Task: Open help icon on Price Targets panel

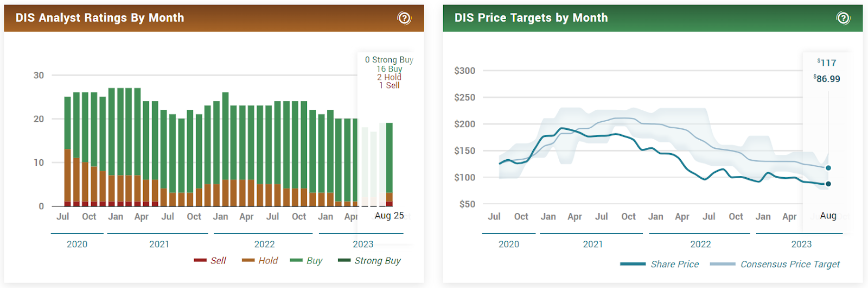Action: [843, 18]
